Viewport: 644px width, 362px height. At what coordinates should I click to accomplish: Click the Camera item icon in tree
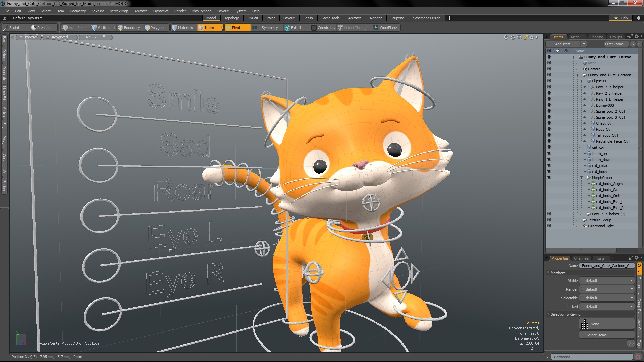pos(585,69)
